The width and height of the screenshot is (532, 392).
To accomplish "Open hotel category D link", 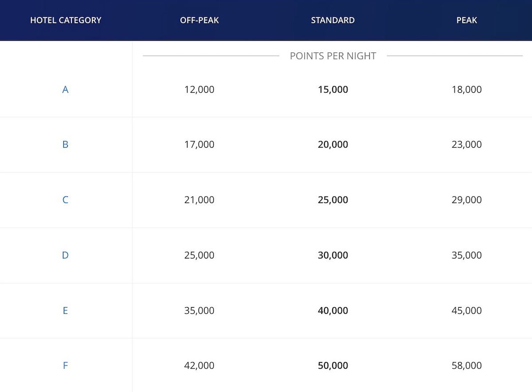I will (x=65, y=255).
